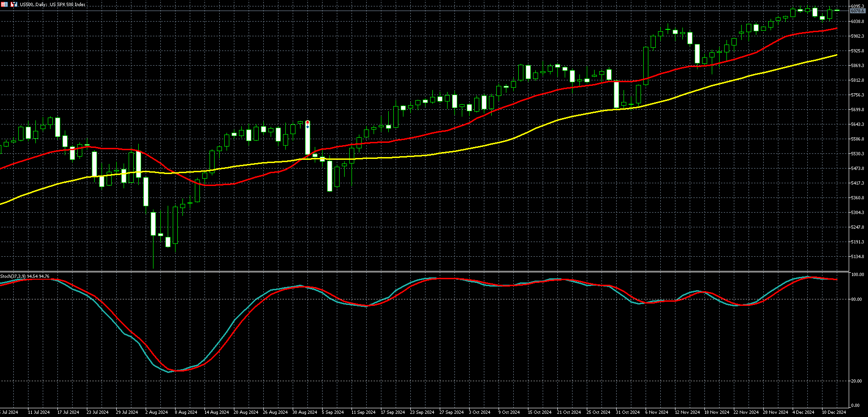Click the '17 Jul 2024' date label
Image resolution: width=868 pixels, height=417 pixels.
68,412
